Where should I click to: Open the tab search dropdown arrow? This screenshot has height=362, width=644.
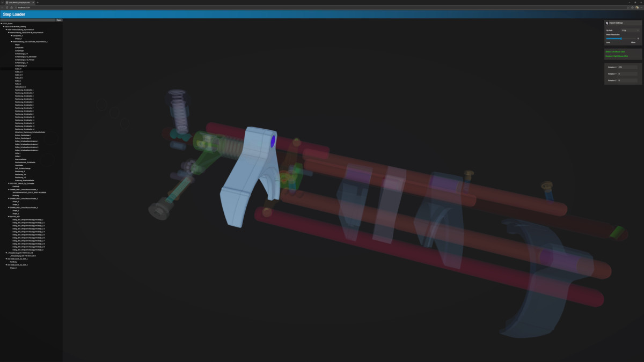2,2
